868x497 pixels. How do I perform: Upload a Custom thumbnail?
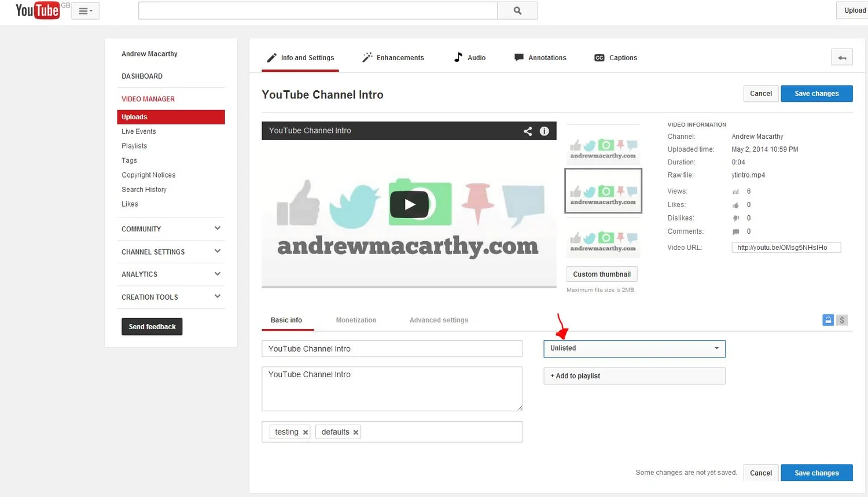pos(602,274)
